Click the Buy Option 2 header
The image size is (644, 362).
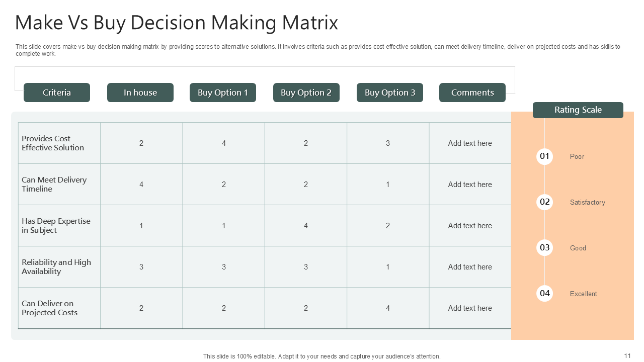[306, 93]
